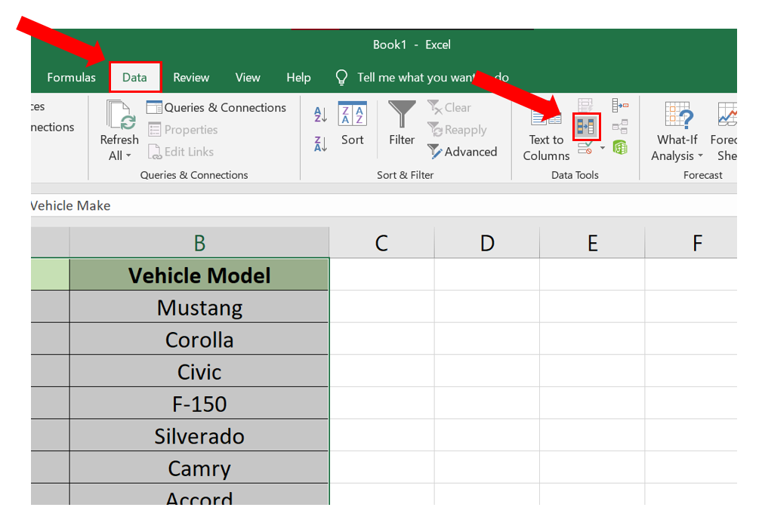The height and width of the screenshot is (532, 762).
Task: Switch to the Data tab
Action: 134,77
